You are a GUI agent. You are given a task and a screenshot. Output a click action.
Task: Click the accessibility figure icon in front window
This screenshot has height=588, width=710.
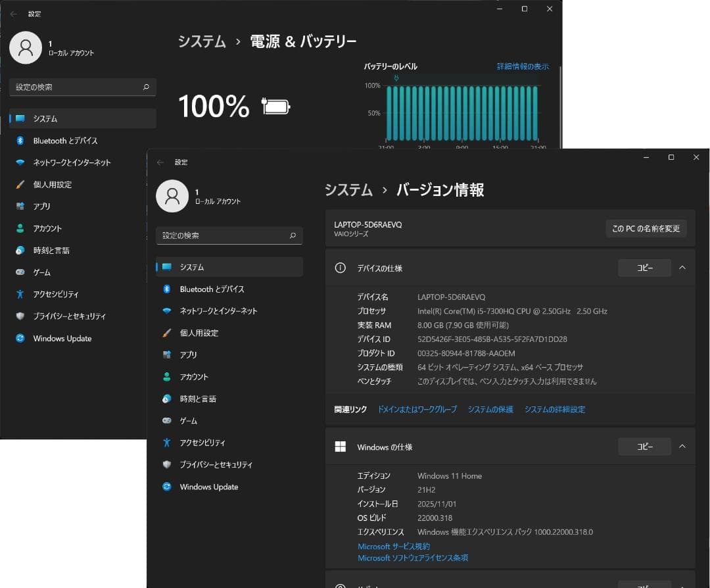166,443
